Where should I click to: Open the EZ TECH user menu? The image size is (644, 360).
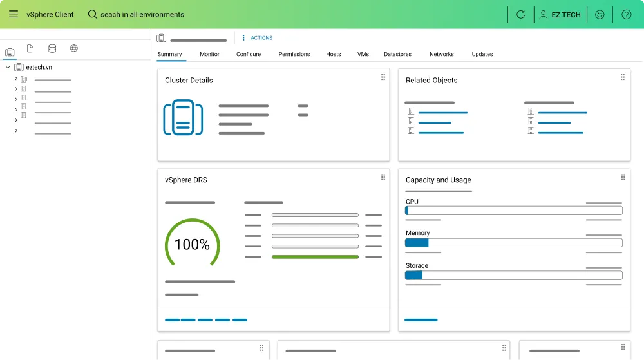[560, 14]
